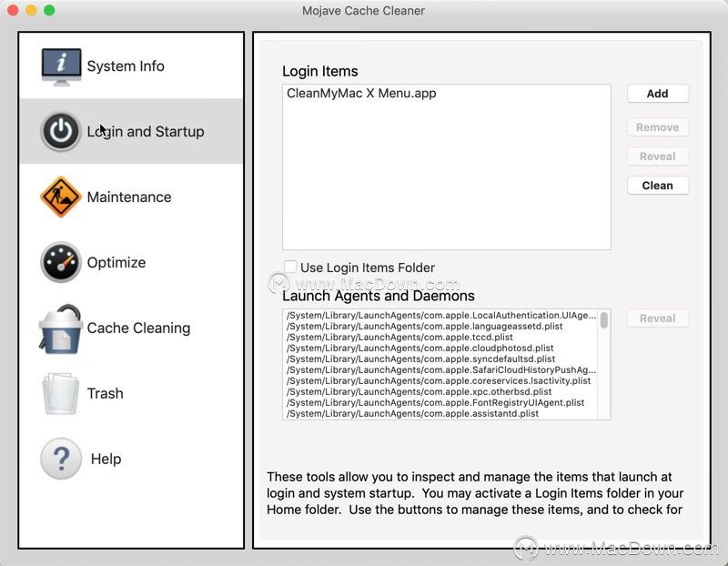Click Reveal button beside Launch Agents list
The width and height of the screenshot is (728, 566).
pyautogui.click(x=657, y=318)
